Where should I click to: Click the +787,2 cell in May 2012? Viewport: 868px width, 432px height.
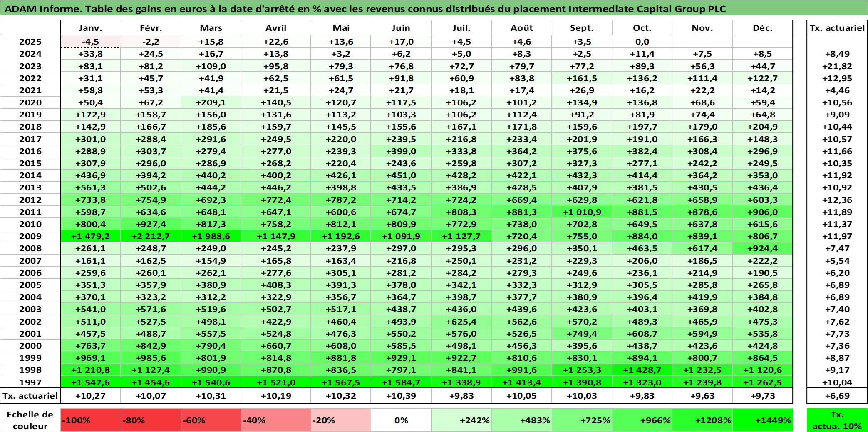point(341,200)
